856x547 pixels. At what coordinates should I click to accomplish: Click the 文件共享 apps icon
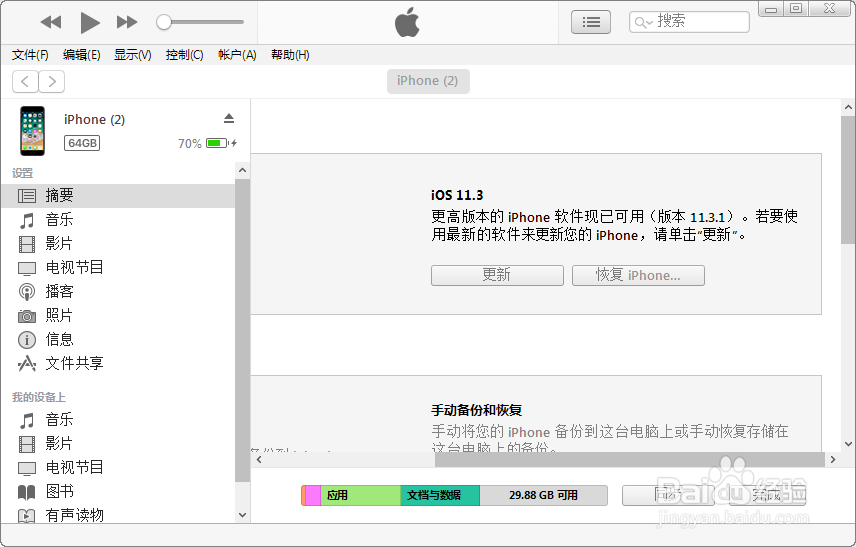click(27, 364)
